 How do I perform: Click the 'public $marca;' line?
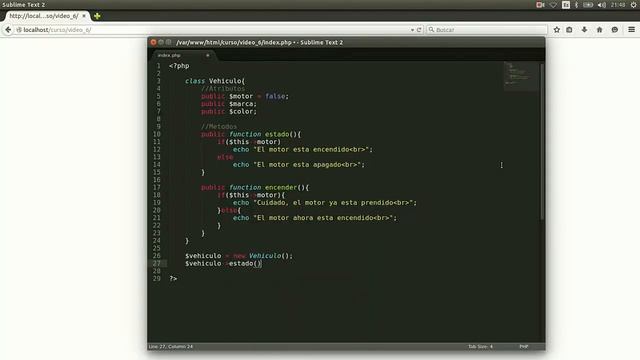[x=229, y=104]
